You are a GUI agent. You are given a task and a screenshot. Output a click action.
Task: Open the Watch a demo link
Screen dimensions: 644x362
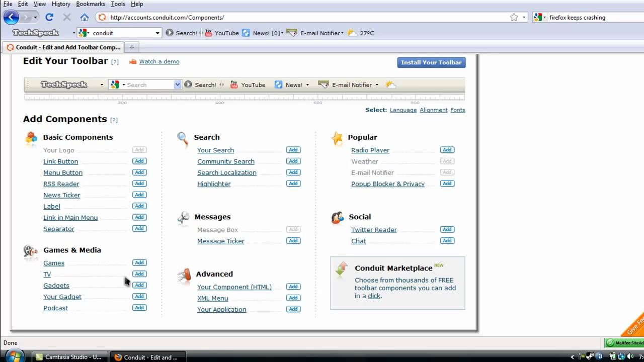(159, 61)
